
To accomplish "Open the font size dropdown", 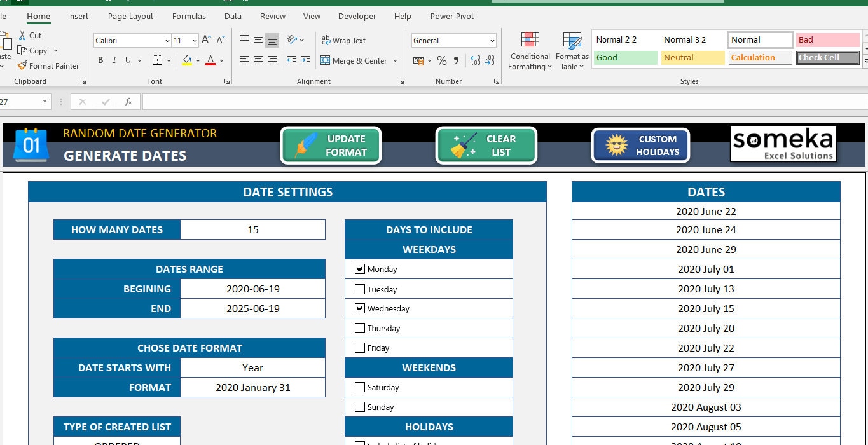I will [x=193, y=40].
